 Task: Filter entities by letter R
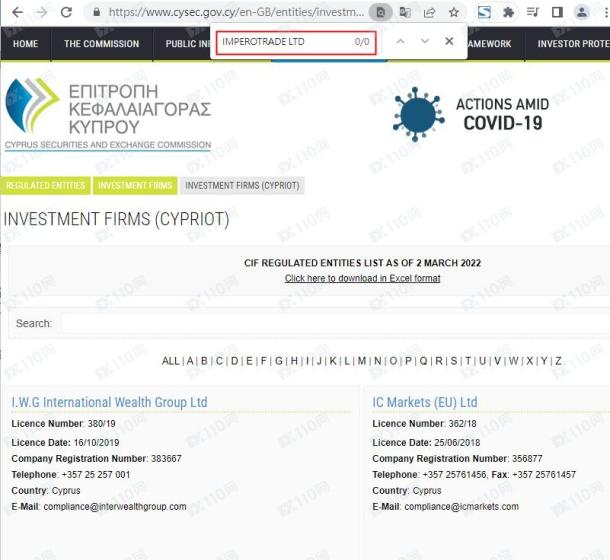[439, 361]
